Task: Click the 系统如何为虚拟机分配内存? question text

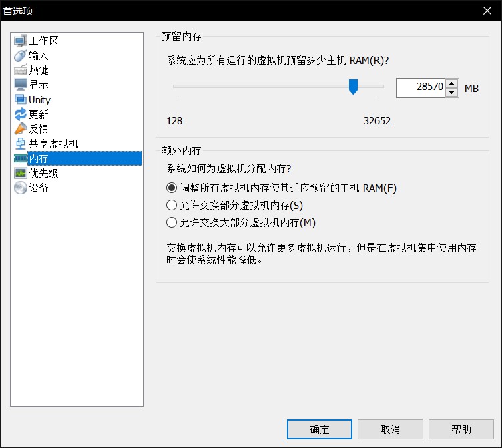Action: point(228,168)
